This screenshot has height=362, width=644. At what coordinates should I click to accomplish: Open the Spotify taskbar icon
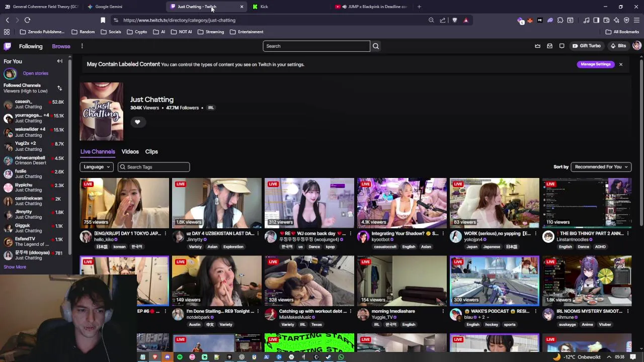180,357
